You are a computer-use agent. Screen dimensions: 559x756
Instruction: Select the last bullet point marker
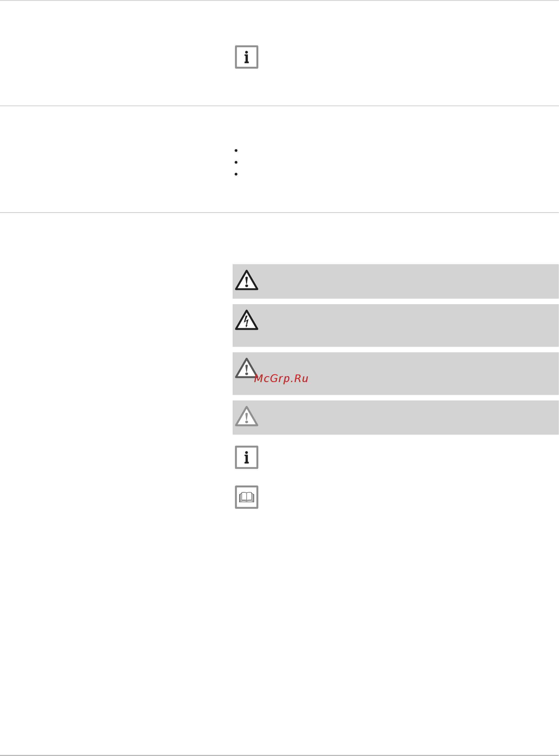click(236, 174)
